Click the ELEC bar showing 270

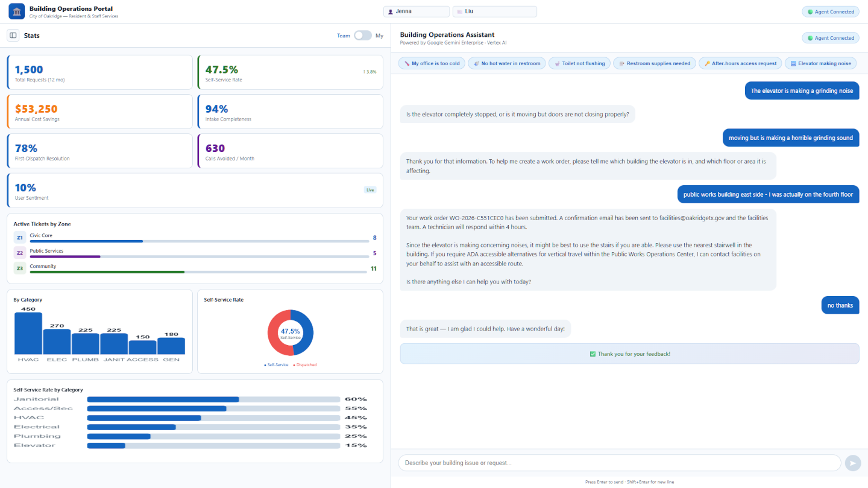[x=57, y=342]
